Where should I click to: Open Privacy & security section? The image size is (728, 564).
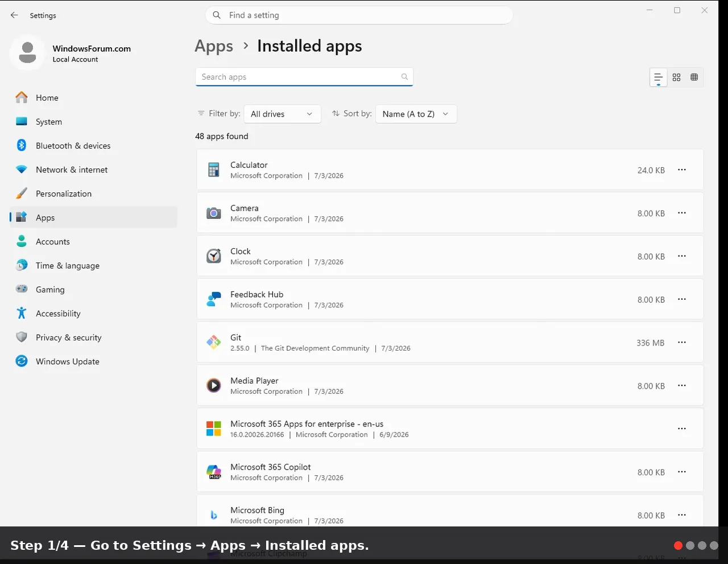click(93, 337)
